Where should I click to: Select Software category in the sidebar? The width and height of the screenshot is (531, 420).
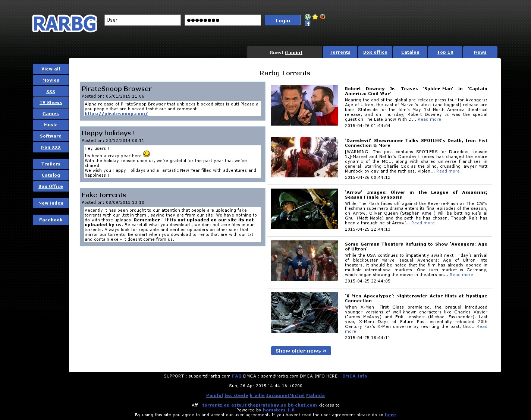[x=51, y=136]
